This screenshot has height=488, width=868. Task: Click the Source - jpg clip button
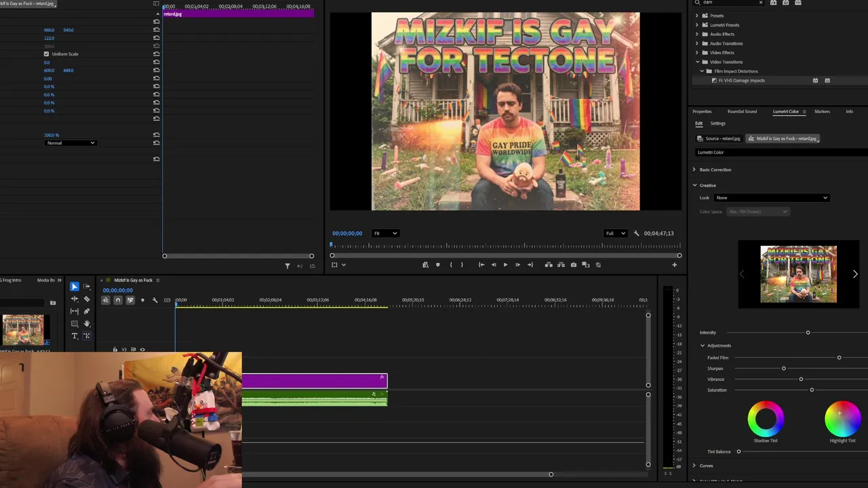tap(719, 138)
